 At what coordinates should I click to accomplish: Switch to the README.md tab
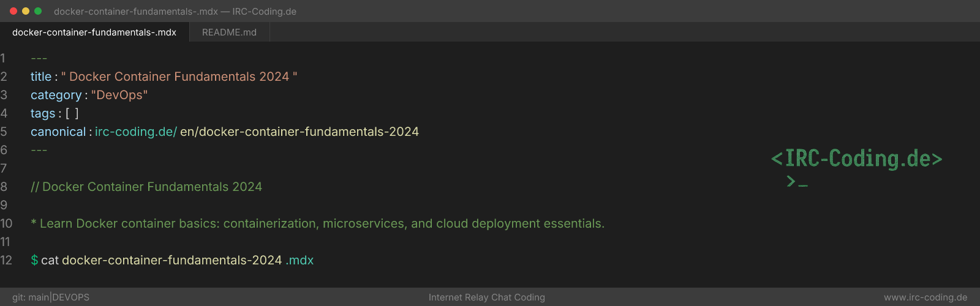pos(229,32)
